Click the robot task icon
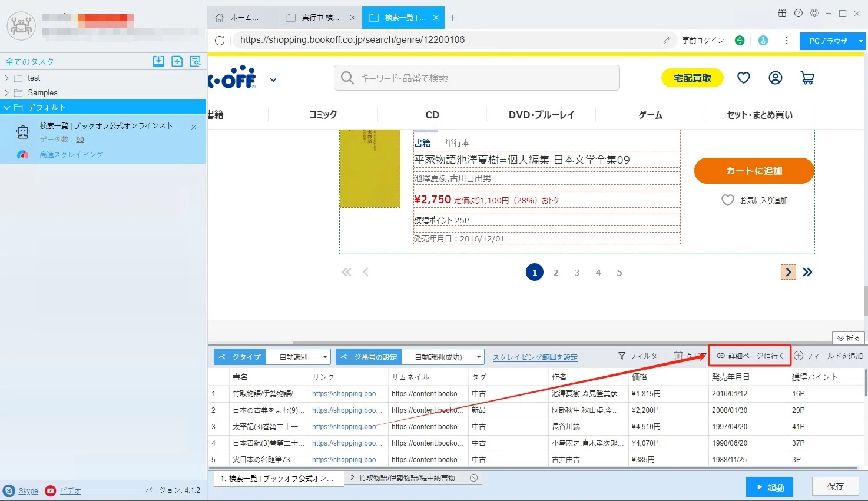Image resolution: width=868 pixels, height=501 pixels. point(23,132)
